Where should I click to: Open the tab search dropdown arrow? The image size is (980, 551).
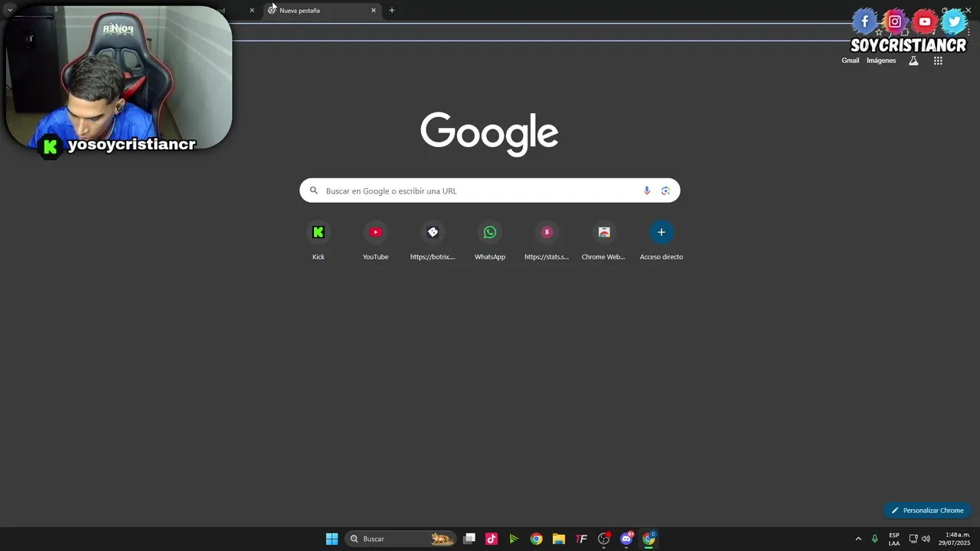10,10
